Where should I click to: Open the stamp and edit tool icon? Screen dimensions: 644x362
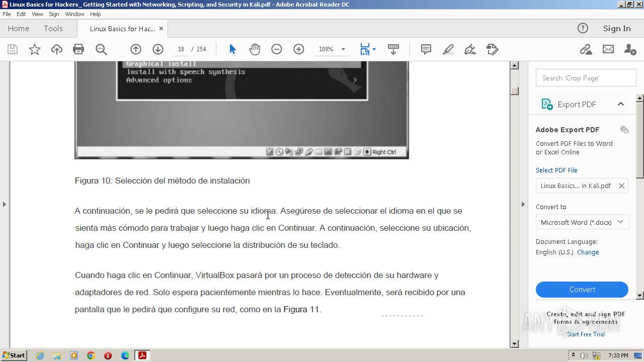click(x=493, y=49)
